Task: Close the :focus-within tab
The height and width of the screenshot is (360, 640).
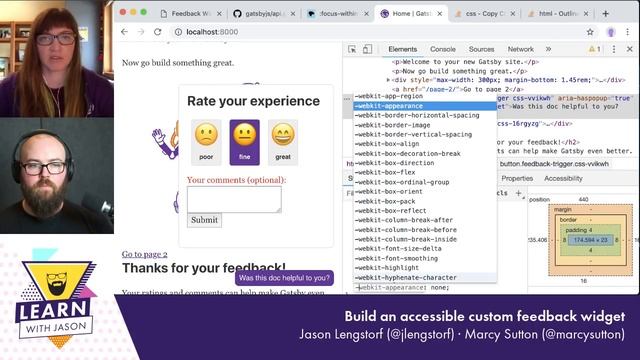Action: tap(367, 13)
